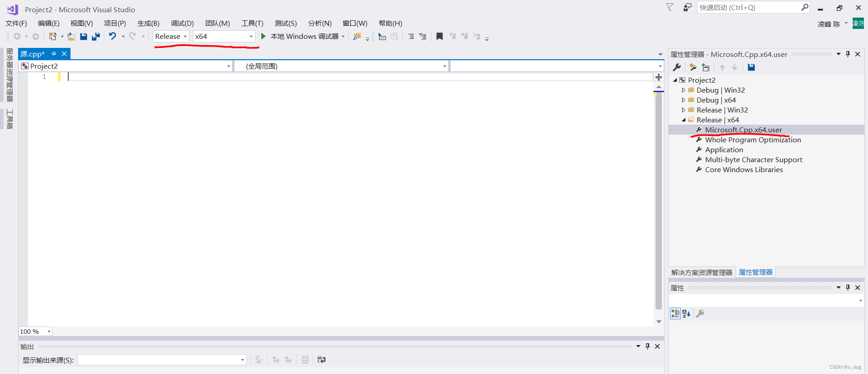This screenshot has width=868, height=374.
Task: Click the navigate backward arrow icon
Action: click(x=17, y=37)
